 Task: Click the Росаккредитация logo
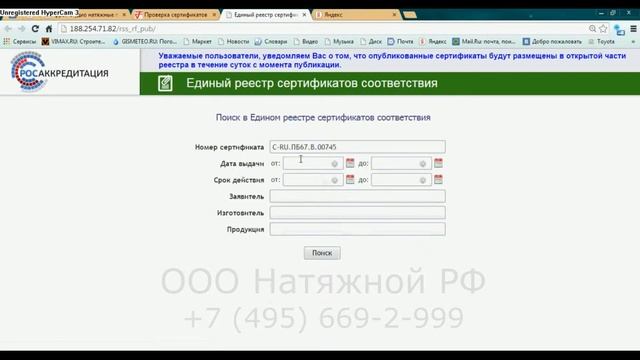click(x=60, y=72)
